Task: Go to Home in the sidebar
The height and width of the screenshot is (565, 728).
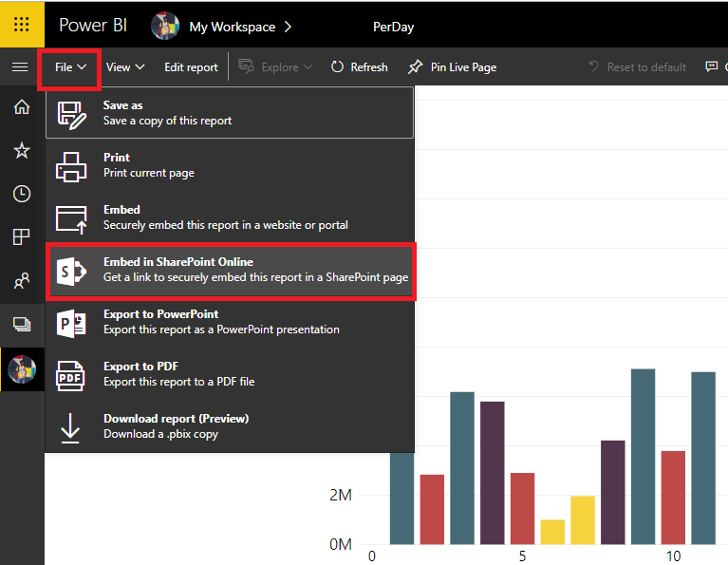Action: [22, 107]
